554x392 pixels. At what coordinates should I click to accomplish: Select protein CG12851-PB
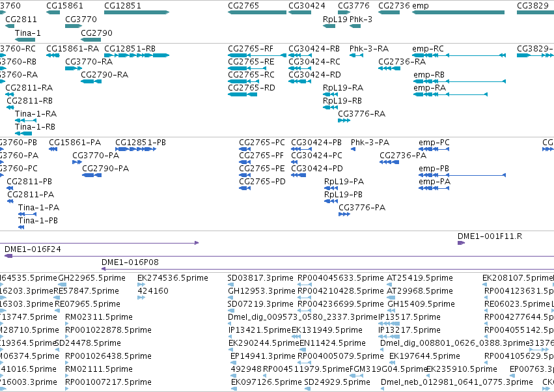(140, 143)
